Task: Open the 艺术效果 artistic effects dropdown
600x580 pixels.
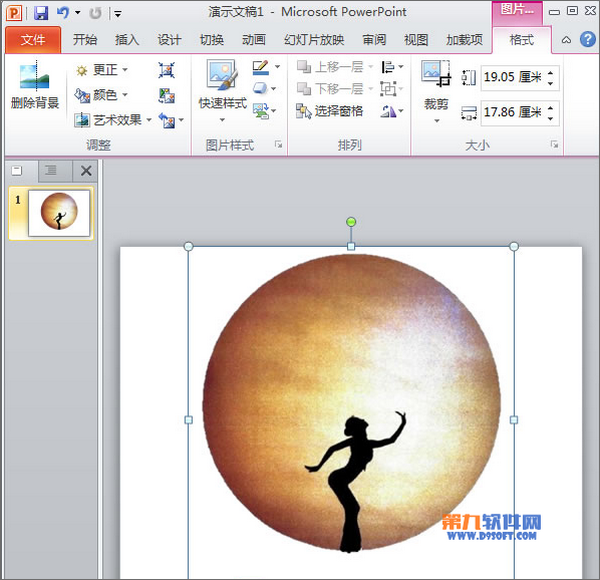Action: [x=113, y=120]
